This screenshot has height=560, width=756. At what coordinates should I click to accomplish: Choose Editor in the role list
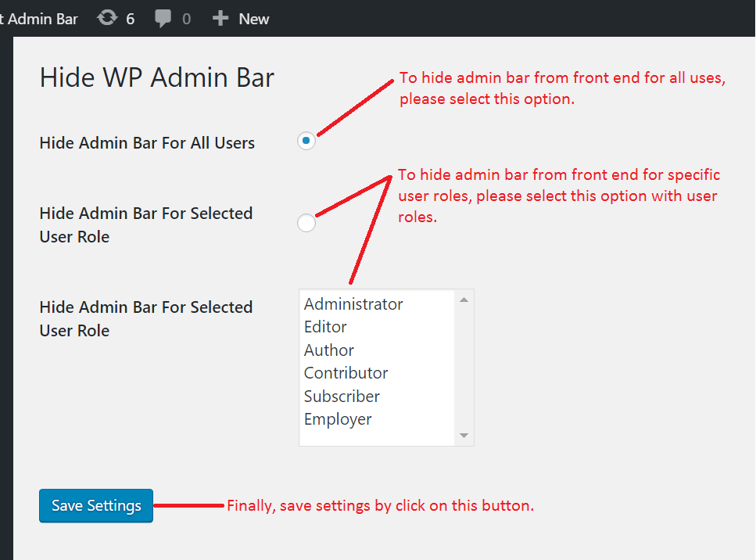pos(325,327)
